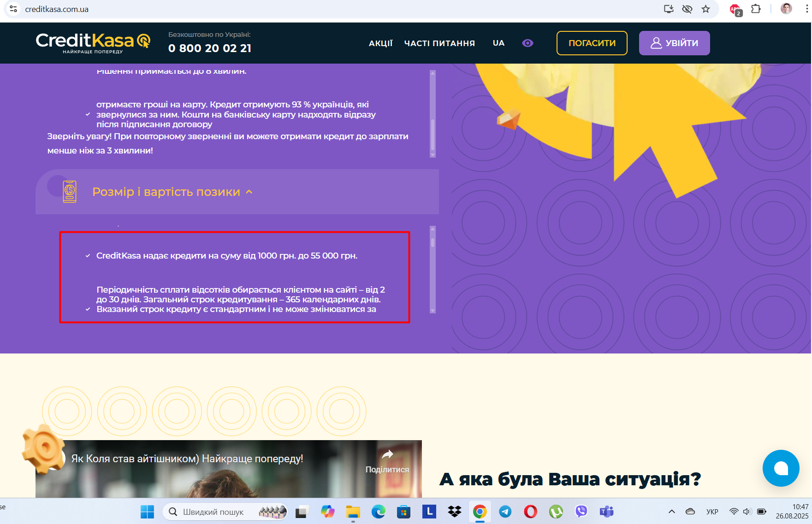This screenshot has width=812, height=524.
Task: Click the loan phone icon beside Розмір і вартість позики
Action: pyautogui.click(x=70, y=192)
